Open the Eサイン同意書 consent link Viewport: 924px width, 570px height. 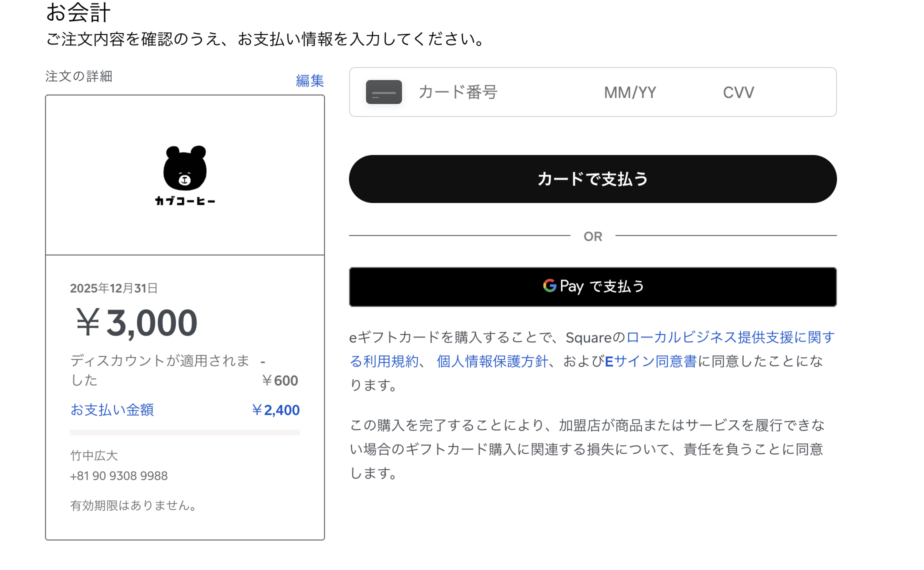tap(650, 361)
